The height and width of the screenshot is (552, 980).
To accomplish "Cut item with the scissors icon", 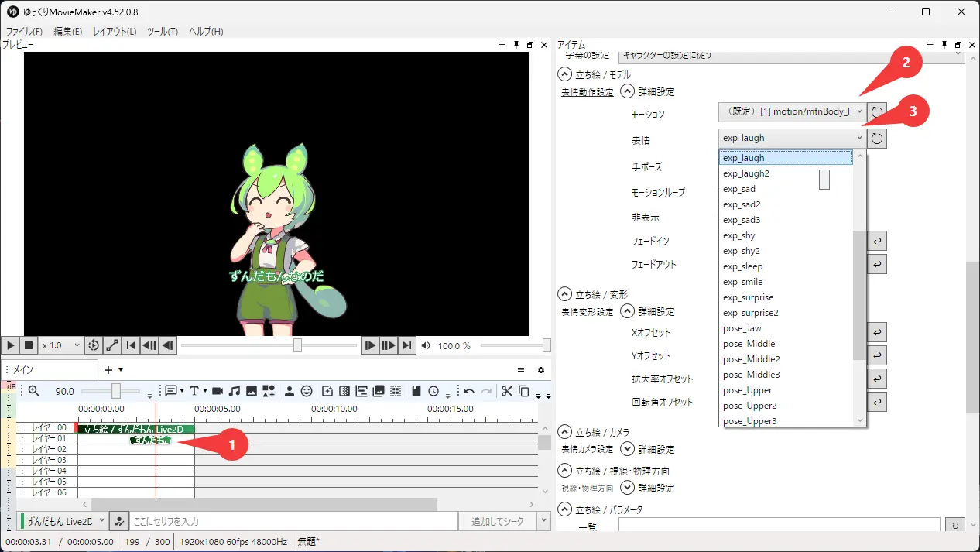I will tap(507, 391).
